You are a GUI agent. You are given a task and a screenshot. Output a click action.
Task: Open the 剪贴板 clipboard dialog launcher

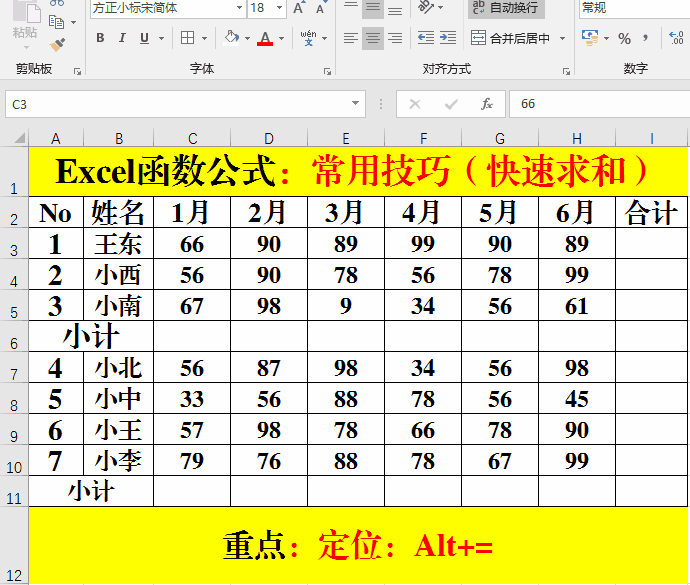(x=77, y=71)
